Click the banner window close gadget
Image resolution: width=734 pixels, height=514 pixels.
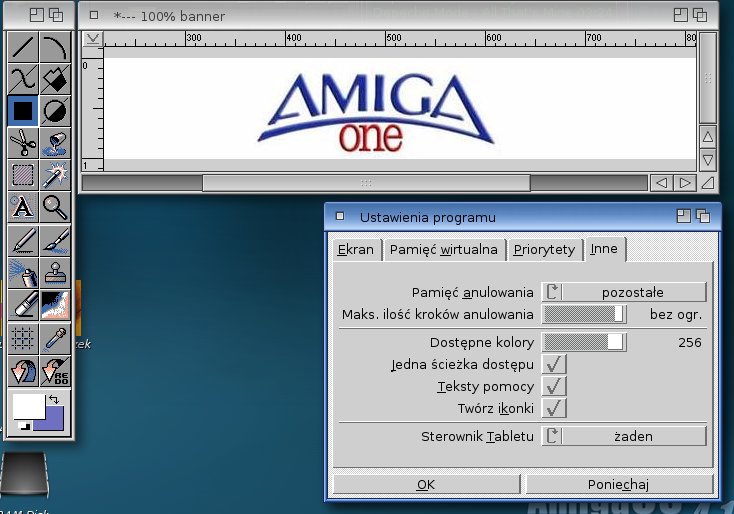pos(94,15)
